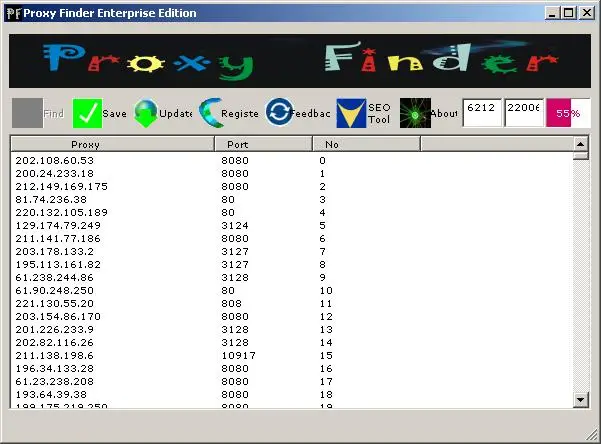Select proxy 195.113.161.82
Viewport: 601px width, 444px height.
point(58,265)
